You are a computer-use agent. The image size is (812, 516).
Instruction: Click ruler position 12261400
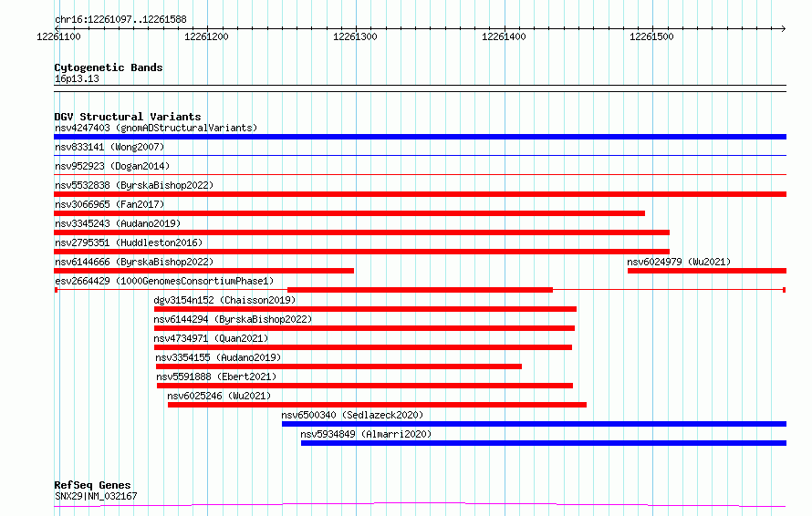click(504, 36)
